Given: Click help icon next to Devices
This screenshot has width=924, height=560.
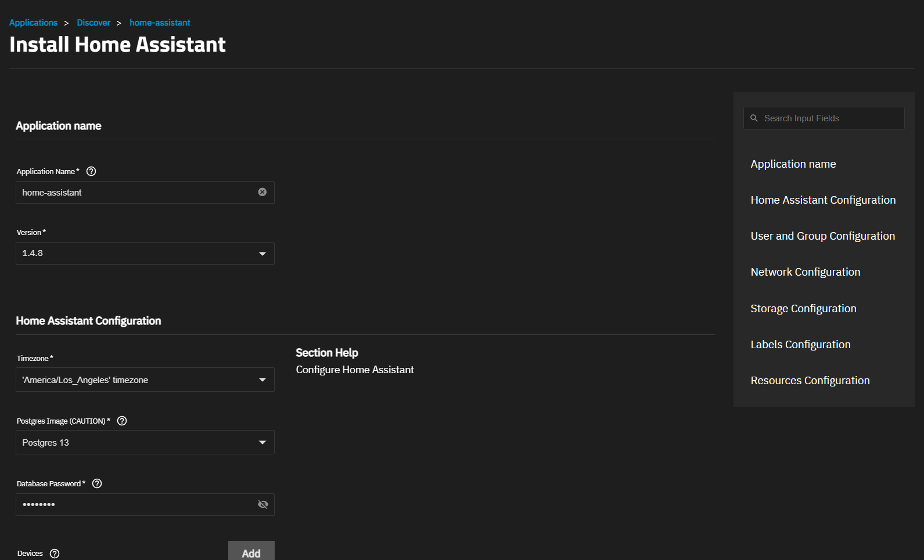Looking at the screenshot, I should [x=55, y=554].
